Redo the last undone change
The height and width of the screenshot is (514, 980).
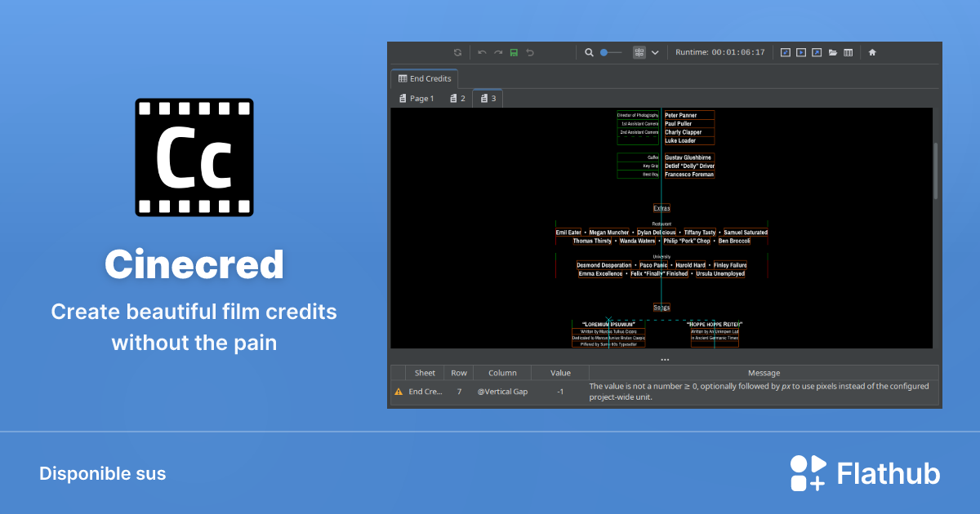pyautogui.click(x=497, y=51)
